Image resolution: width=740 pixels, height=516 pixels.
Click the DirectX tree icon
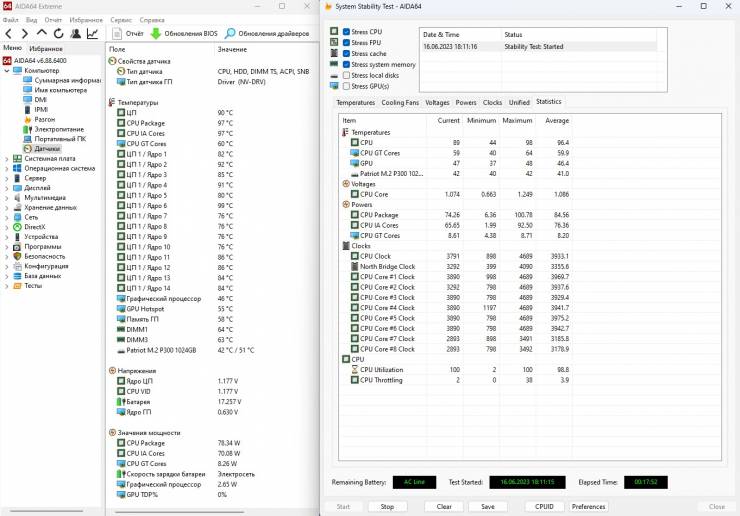[17, 227]
